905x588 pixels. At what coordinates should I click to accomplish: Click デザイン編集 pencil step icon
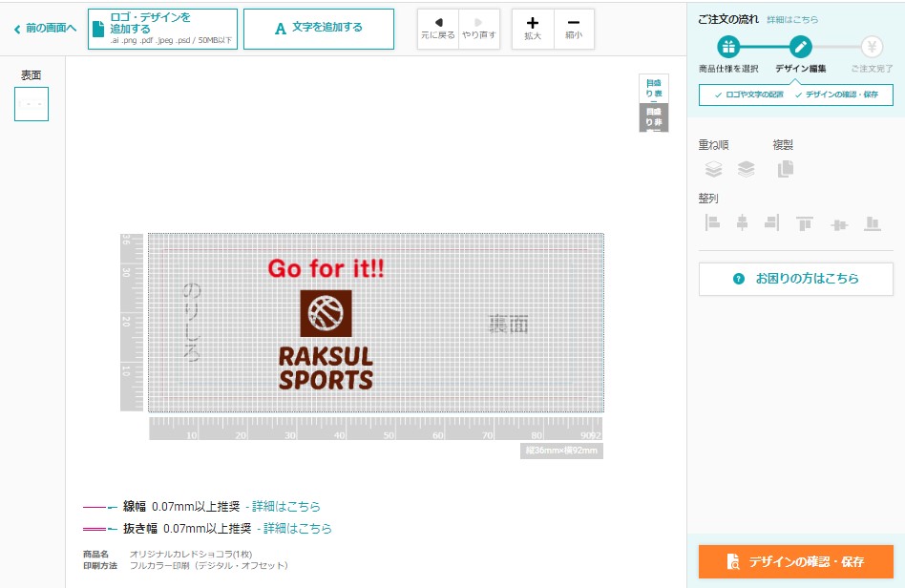[801, 47]
